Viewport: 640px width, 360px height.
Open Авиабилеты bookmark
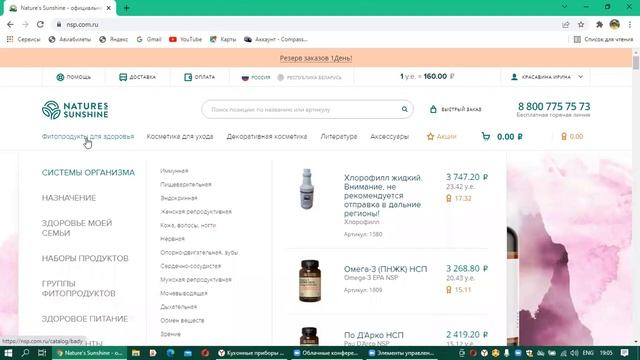(69, 39)
